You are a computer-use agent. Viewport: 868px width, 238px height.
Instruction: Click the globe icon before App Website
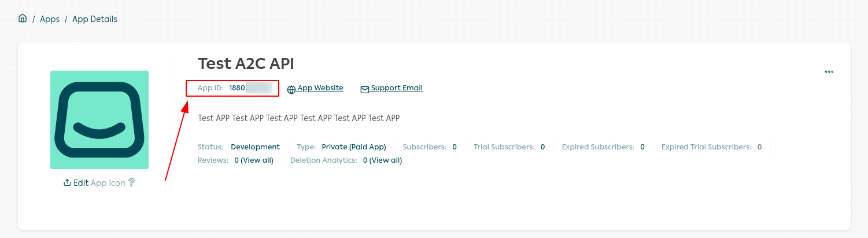pos(291,89)
